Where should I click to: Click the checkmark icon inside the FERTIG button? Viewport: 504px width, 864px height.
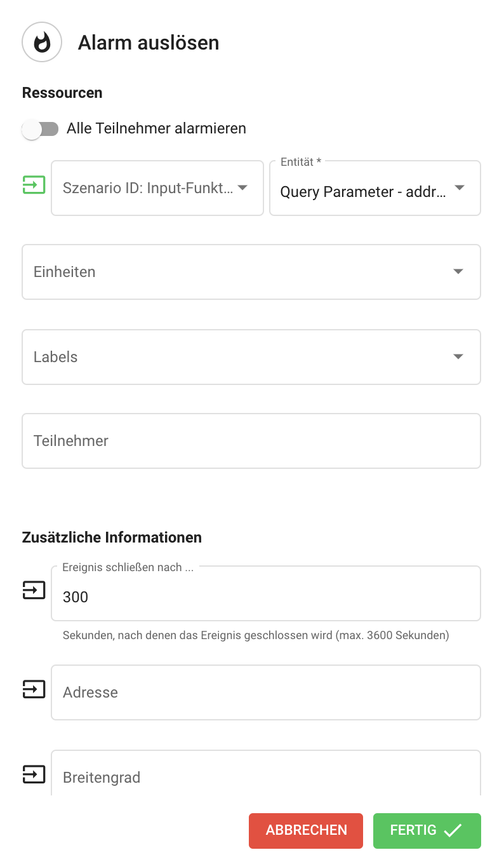[453, 830]
